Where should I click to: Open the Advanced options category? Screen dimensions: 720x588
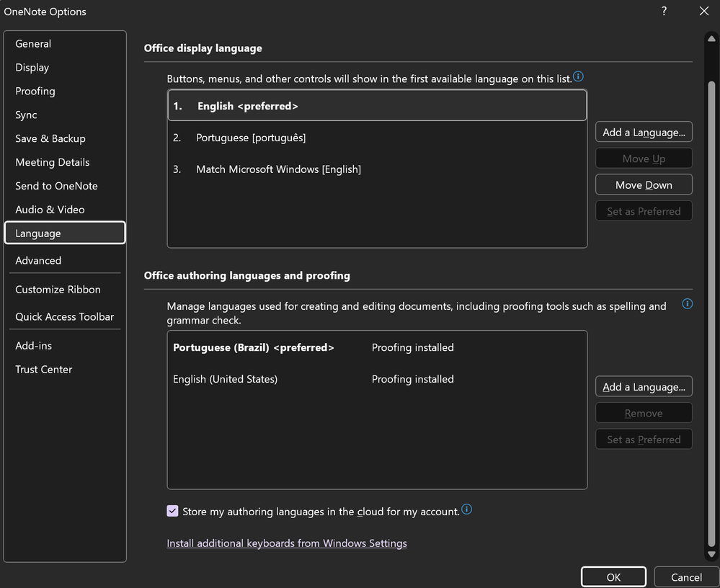click(65, 261)
